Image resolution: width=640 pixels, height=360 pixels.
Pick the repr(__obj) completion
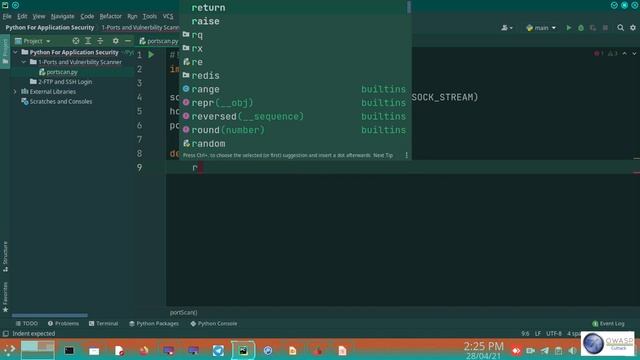tap(294, 103)
